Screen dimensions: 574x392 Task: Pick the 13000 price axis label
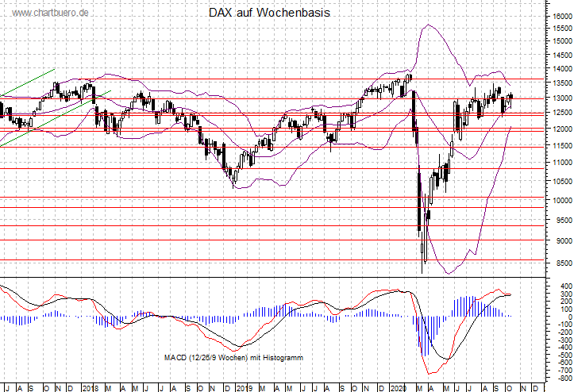tap(563, 98)
